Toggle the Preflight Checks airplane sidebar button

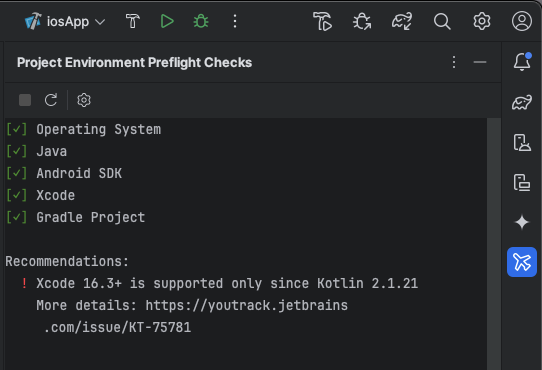coord(522,262)
